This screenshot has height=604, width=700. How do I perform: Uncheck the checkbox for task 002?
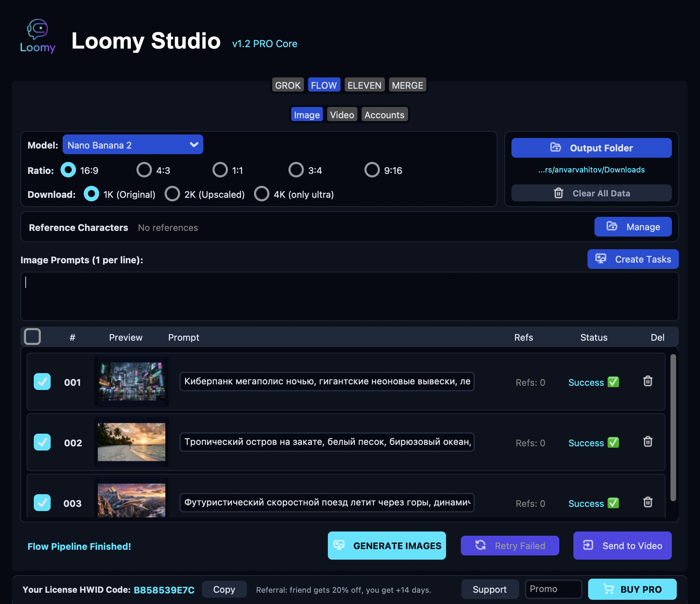point(42,442)
